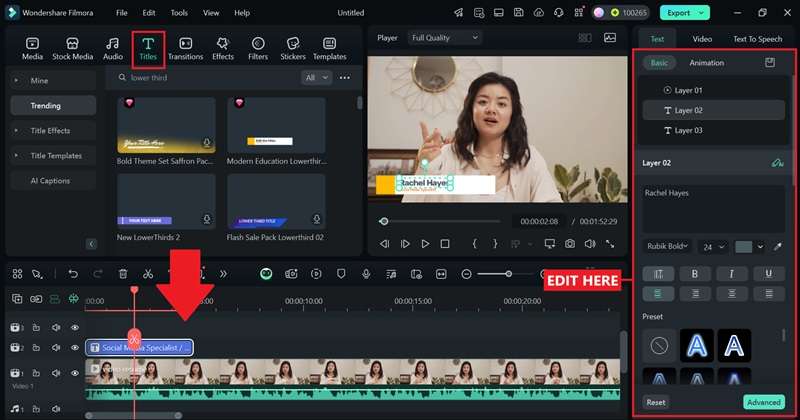Click the image scope icon above player
This screenshot has height=420, width=800.
(610, 37)
